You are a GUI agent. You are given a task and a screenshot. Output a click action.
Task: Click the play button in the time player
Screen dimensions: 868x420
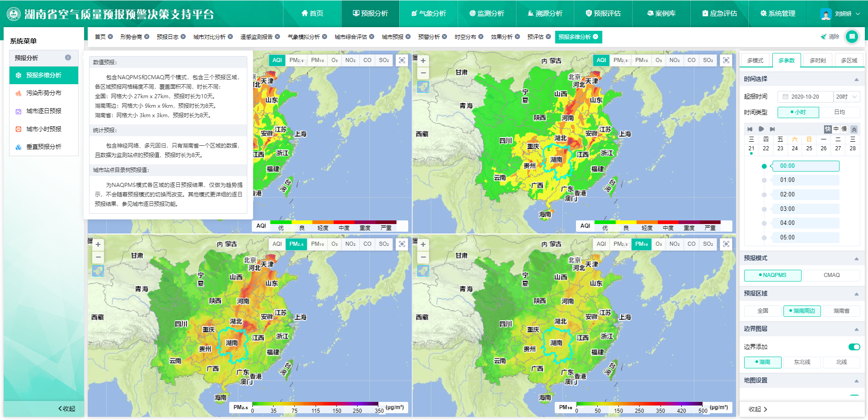click(761, 129)
